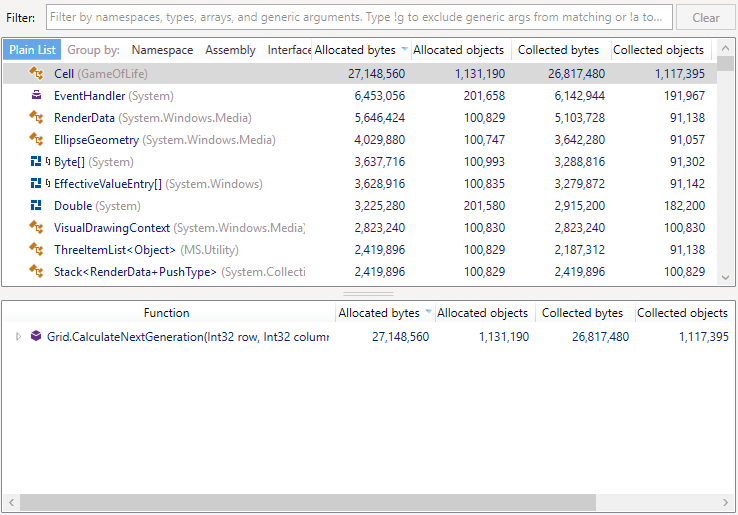This screenshot has width=738, height=515.
Task: Click the class icon beside Stack<RenderData+PushType>
Action: [x=36, y=272]
